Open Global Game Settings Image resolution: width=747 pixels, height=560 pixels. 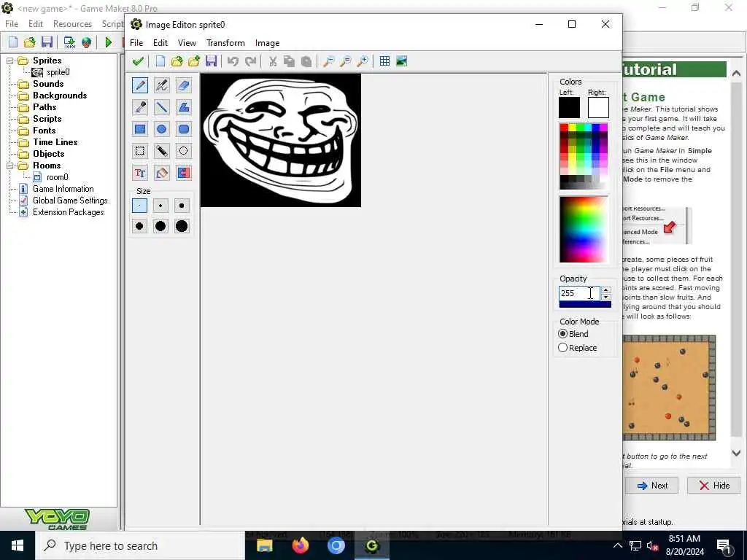pos(70,201)
